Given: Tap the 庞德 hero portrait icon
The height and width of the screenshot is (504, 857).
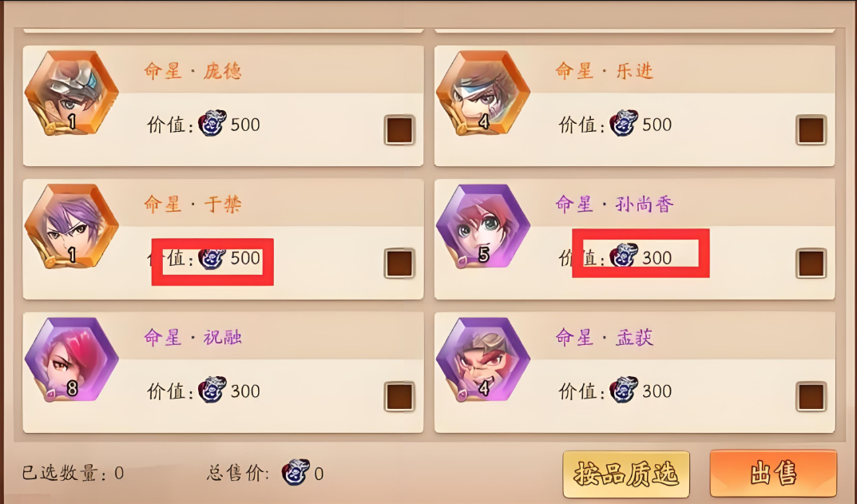Looking at the screenshot, I should pyautogui.click(x=72, y=93).
